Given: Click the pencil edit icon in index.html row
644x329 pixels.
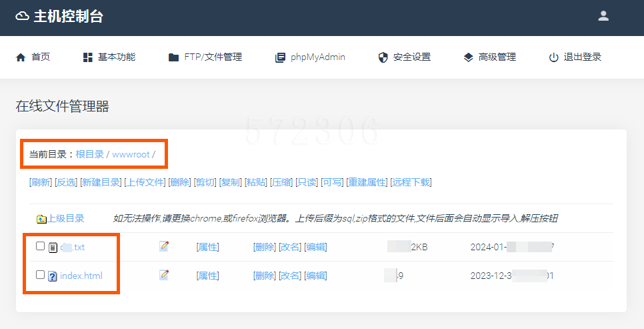Looking at the screenshot, I should click(164, 275).
